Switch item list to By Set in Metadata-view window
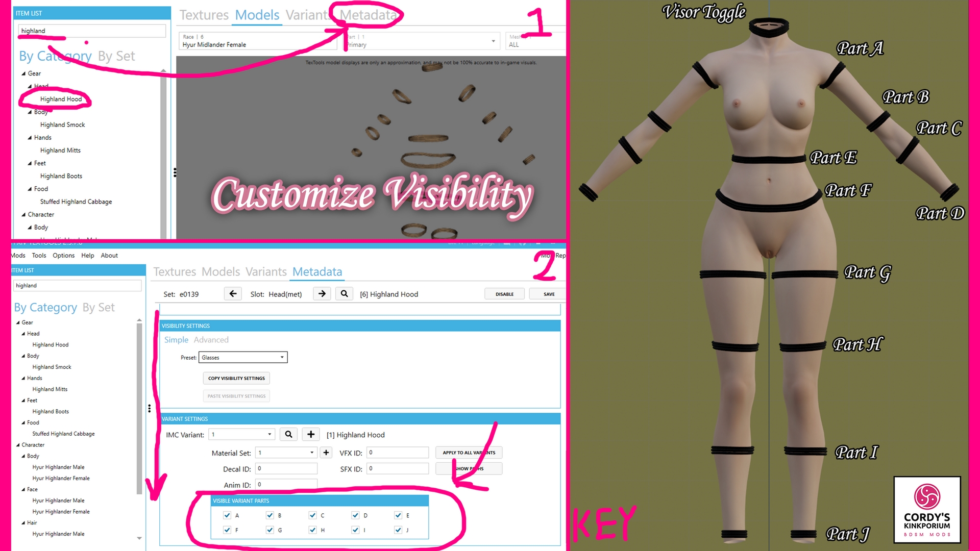 (99, 307)
